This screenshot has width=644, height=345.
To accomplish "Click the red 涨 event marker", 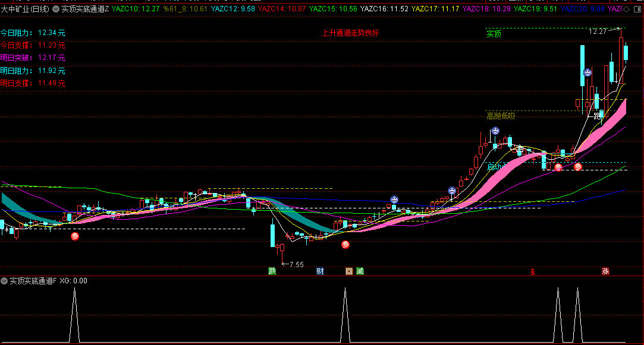I will [605, 271].
